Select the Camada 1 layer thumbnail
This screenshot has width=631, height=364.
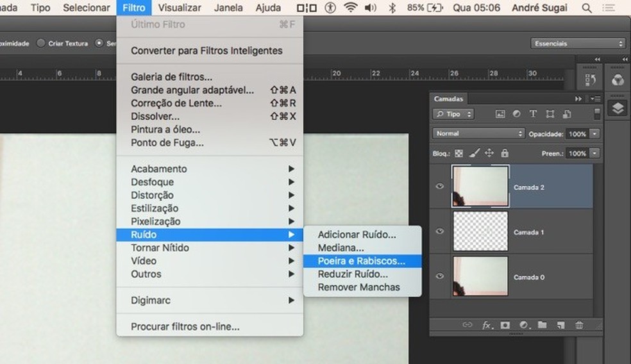[480, 231]
